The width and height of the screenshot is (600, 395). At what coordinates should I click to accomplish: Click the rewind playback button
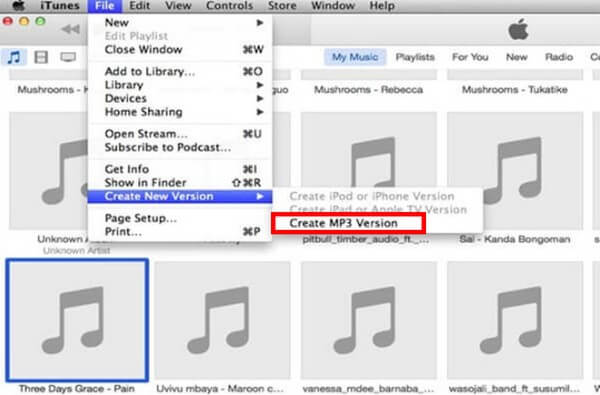pos(71,29)
